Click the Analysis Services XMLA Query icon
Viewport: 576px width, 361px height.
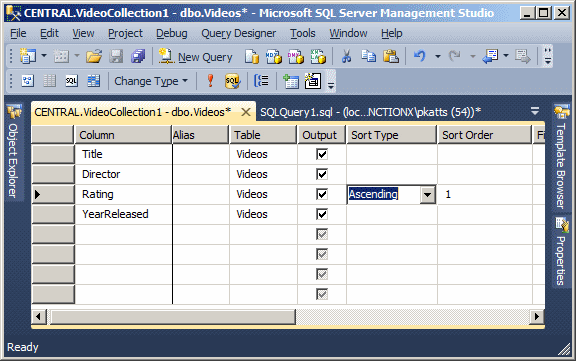(x=318, y=57)
